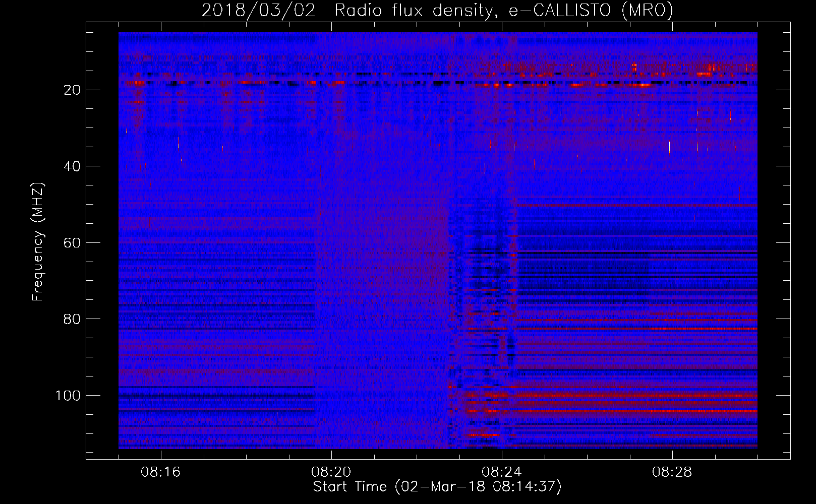The height and width of the screenshot is (504, 816).
Task: Click the 08:24 time tick label
Action: point(502,472)
